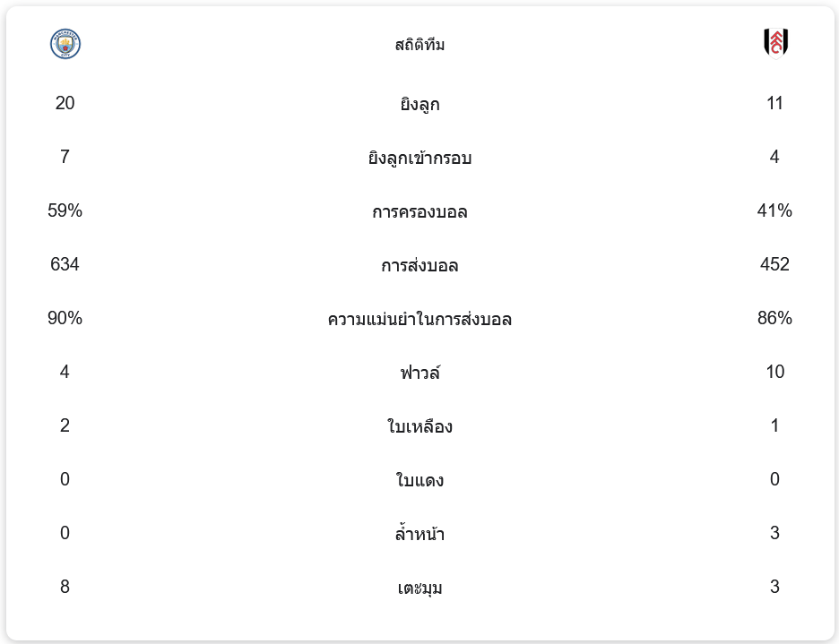
Task: Select the ล้ำหน้า offside label
Action: tap(419, 535)
